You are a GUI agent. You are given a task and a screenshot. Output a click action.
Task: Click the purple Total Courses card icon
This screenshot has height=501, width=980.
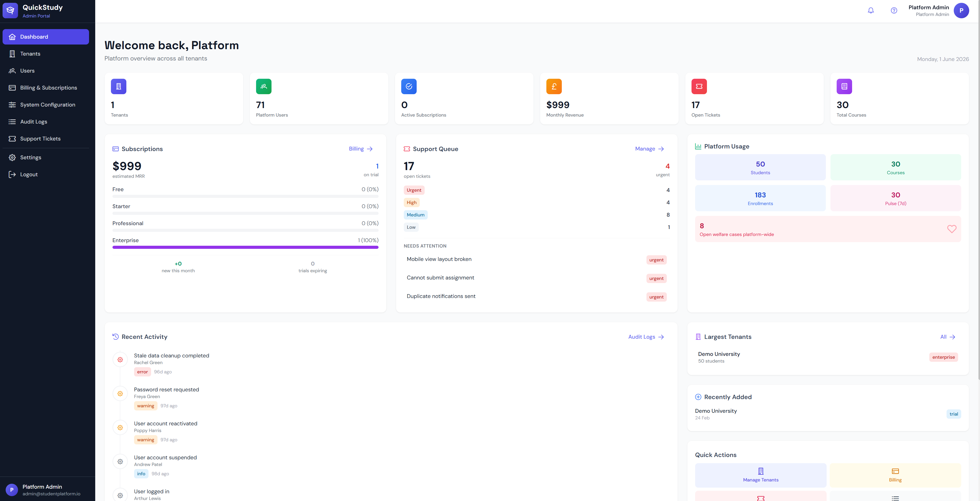(x=844, y=86)
